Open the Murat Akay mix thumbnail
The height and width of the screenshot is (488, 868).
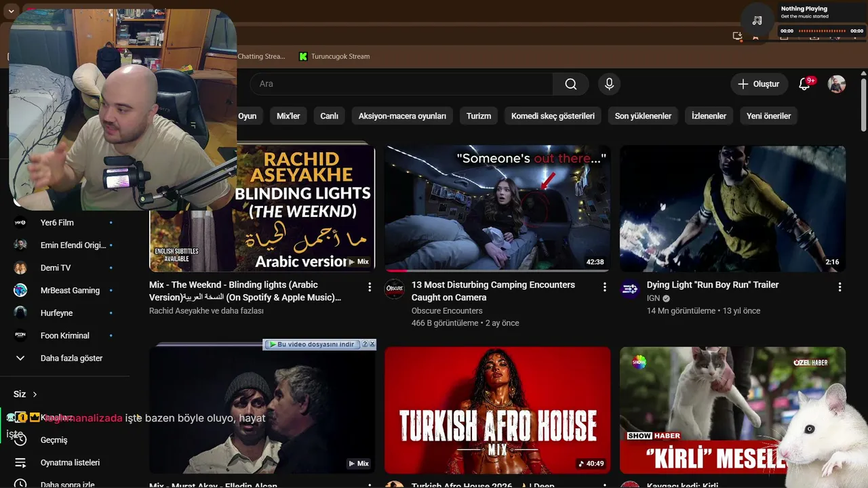pyautogui.click(x=262, y=410)
